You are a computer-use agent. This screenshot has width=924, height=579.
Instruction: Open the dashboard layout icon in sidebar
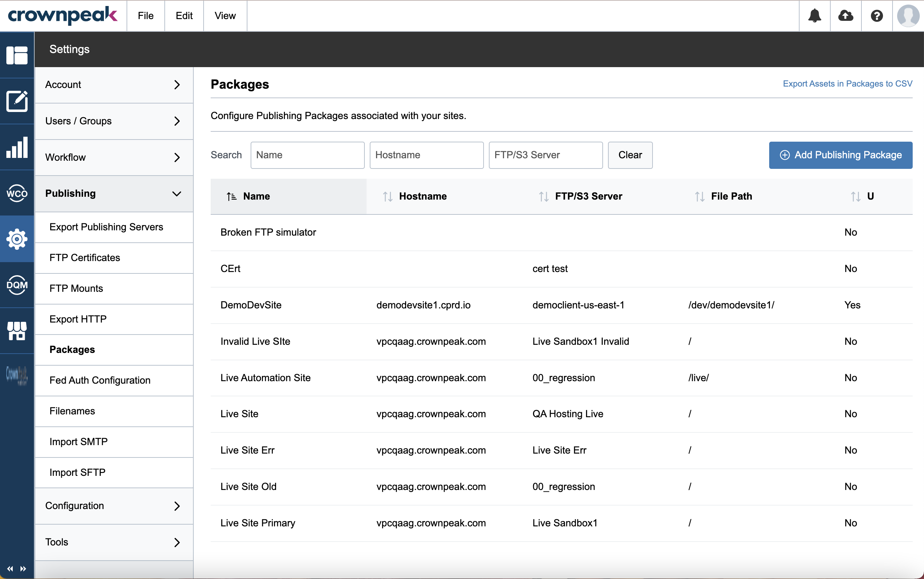click(x=17, y=55)
